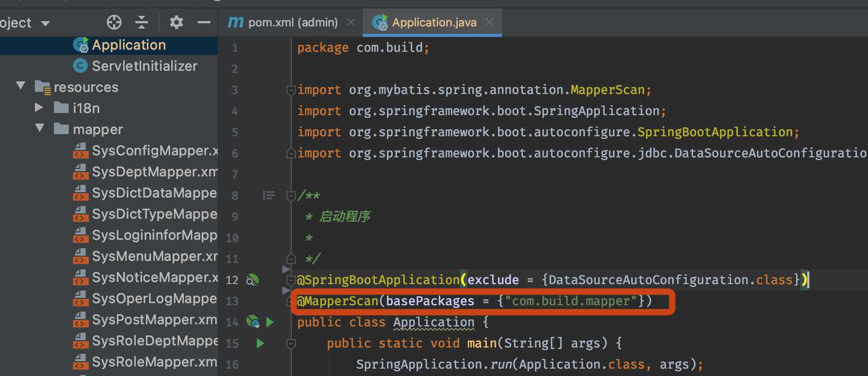Hide the project panel with minus icon
This screenshot has height=376, width=868.
(204, 22)
